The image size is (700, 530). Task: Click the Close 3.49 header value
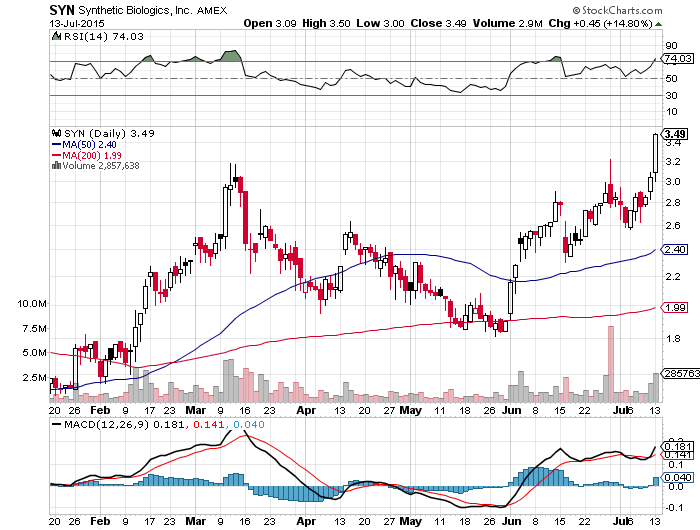438,23
